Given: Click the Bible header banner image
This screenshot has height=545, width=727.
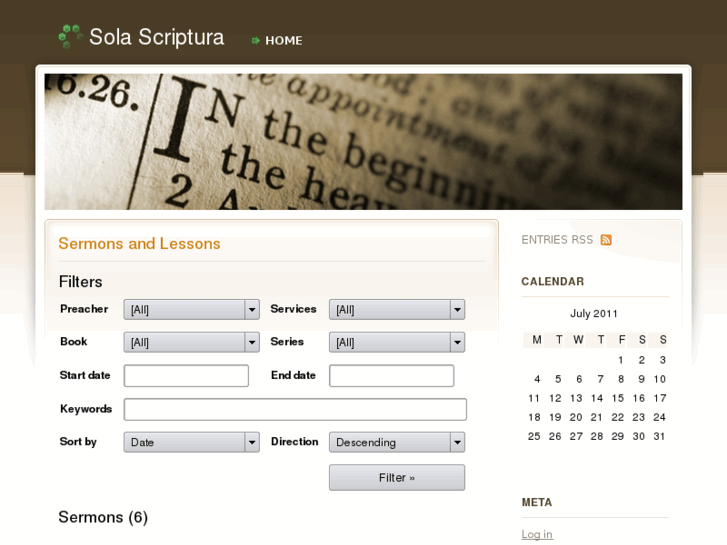Looking at the screenshot, I should click(363, 141).
